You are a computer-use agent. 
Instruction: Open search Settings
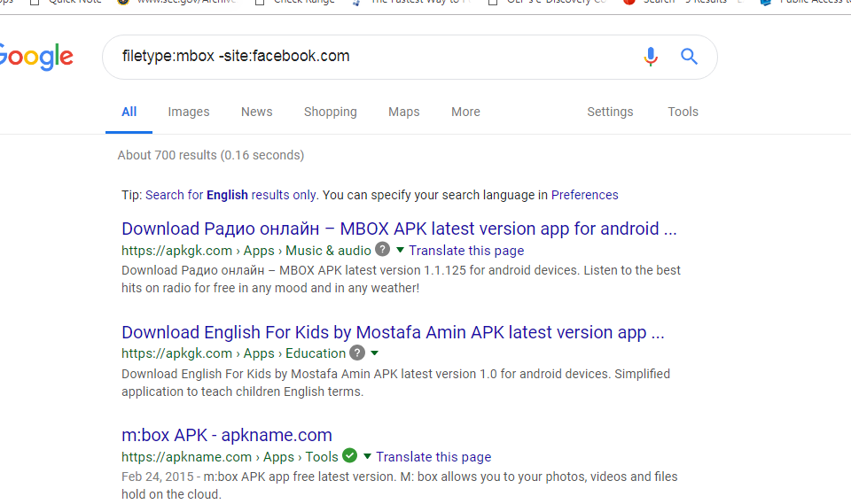[610, 112]
